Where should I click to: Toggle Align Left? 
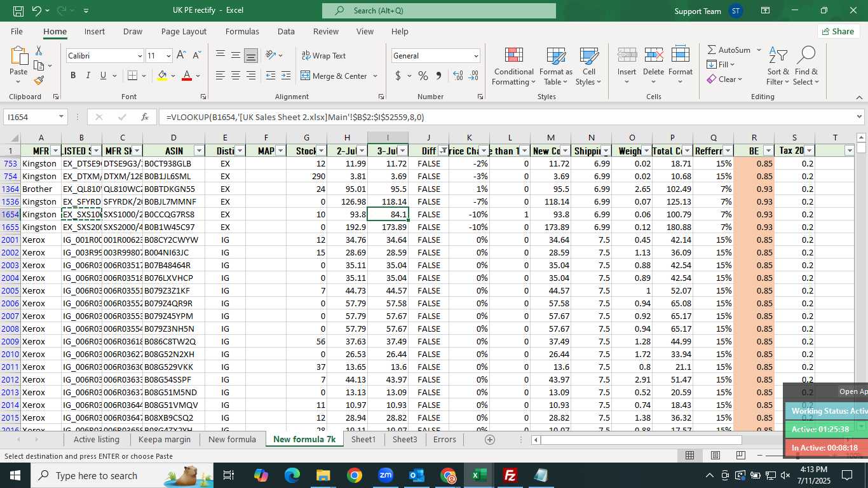(220, 76)
